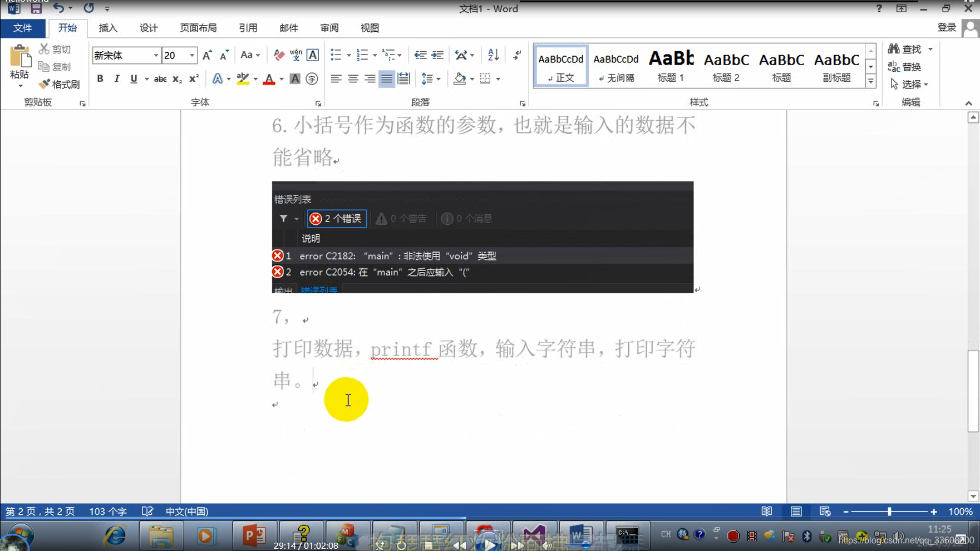Select the 标题 1 style
This screenshot has height=551, width=980.
[670, 65]
